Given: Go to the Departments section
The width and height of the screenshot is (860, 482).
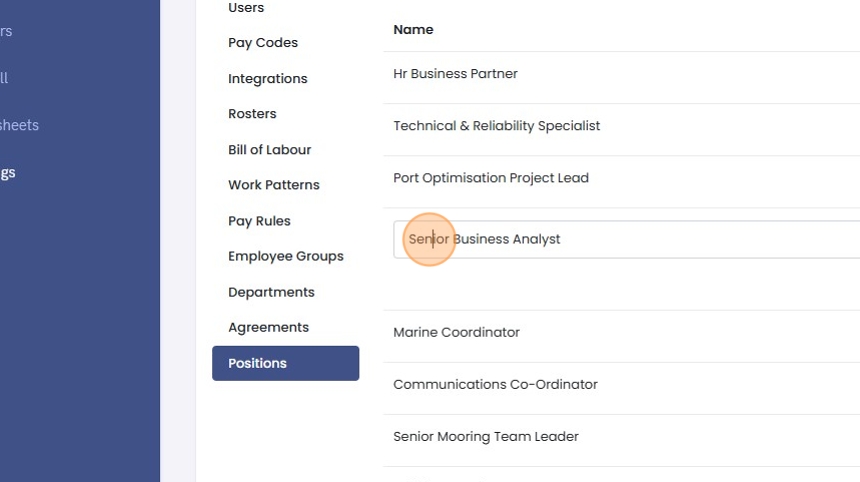Looking at the screenshot, I should (x=271, y=292).
